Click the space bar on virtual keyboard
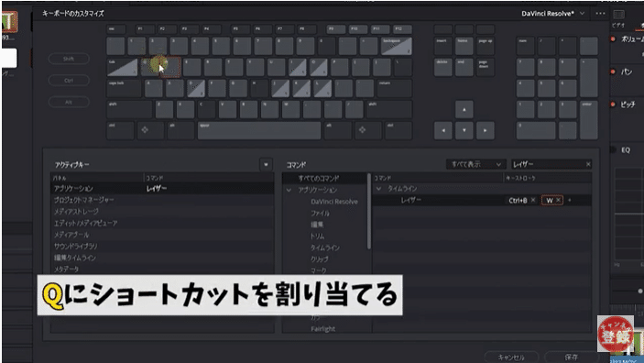This screenshot has width=644, height=363. (x=259, y=130)
